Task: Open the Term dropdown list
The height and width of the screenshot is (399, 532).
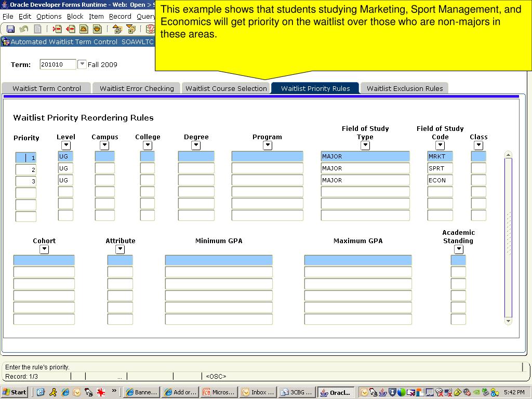Action: pos(82,64)
